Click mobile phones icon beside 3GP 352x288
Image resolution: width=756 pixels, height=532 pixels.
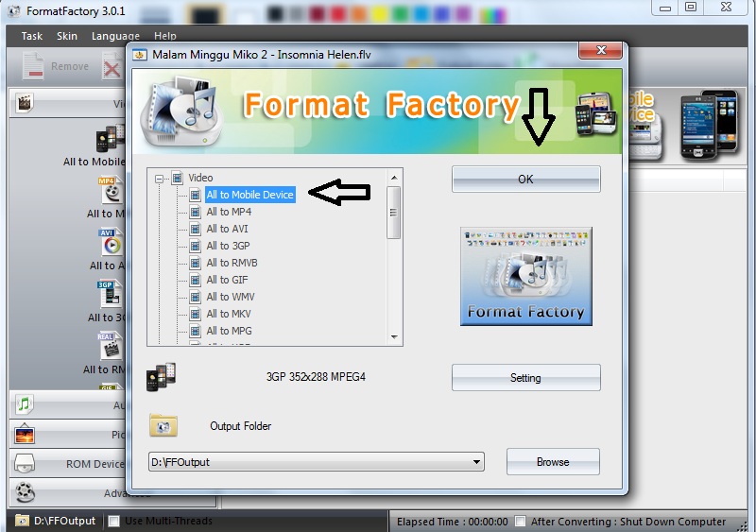tap(161, 377)
